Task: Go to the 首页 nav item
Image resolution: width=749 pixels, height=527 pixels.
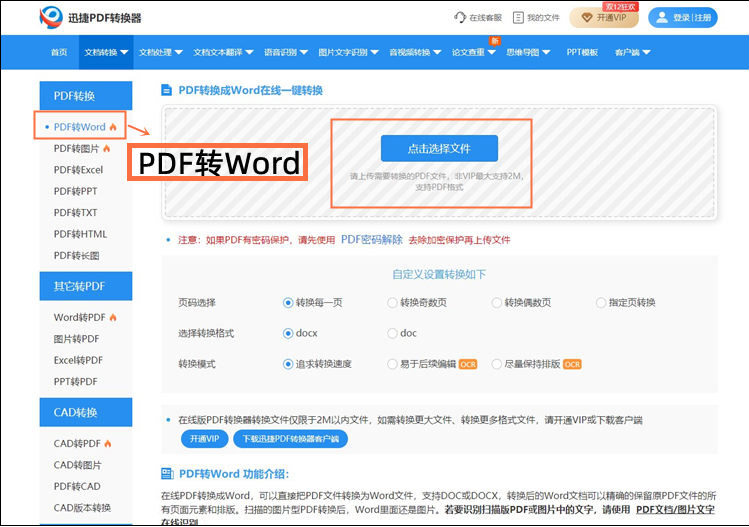Action: tap(59, 52)
